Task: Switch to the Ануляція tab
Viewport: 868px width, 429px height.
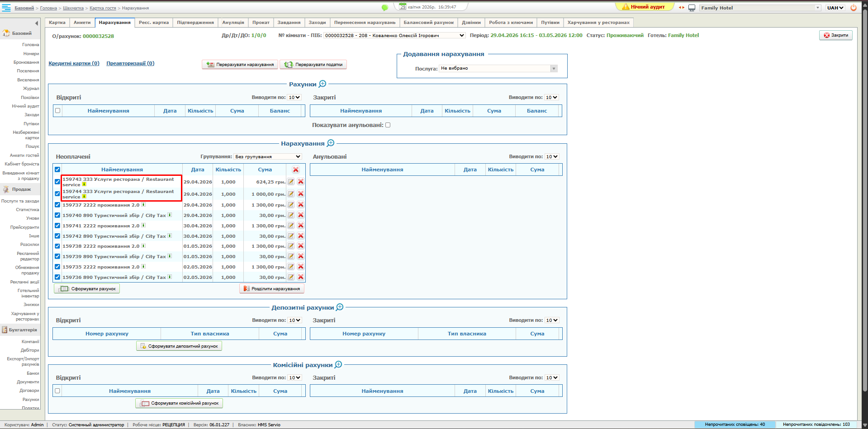Action: coord(233,23)
